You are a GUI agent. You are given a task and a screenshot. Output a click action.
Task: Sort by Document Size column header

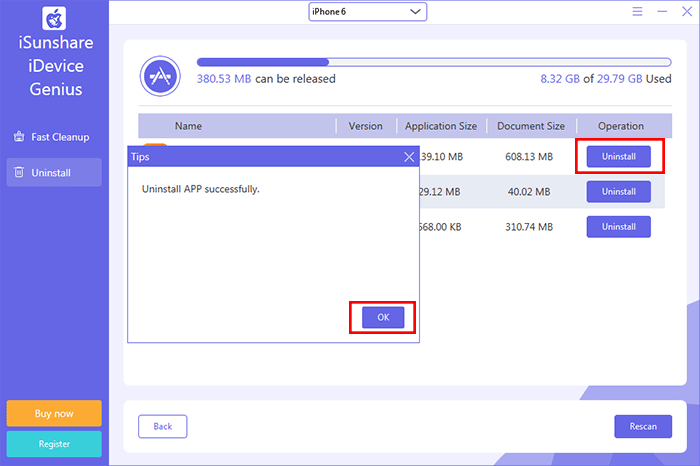(x=531, y=126)
